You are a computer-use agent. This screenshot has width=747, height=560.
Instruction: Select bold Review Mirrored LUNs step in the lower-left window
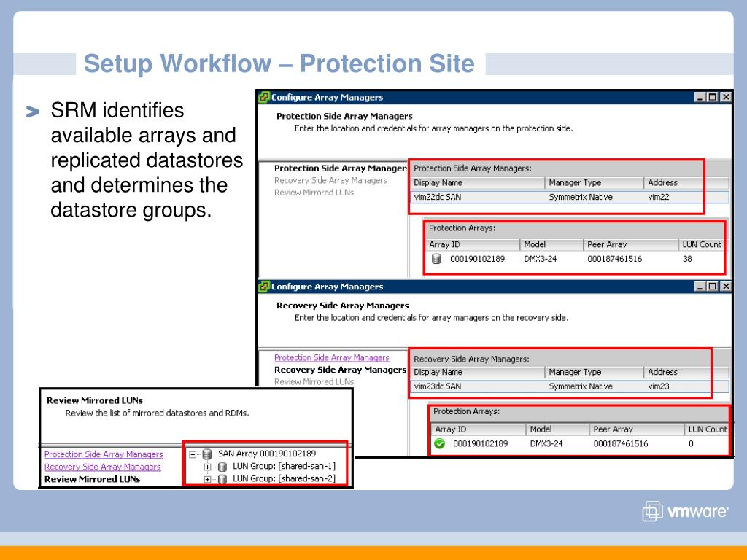(x=93, y=479)
